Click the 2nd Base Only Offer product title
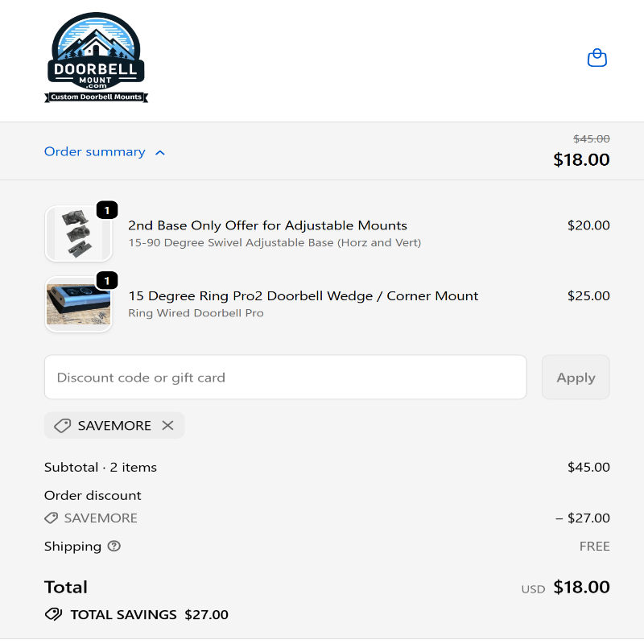The image size is (644, 644). click(x=267, y=225)
